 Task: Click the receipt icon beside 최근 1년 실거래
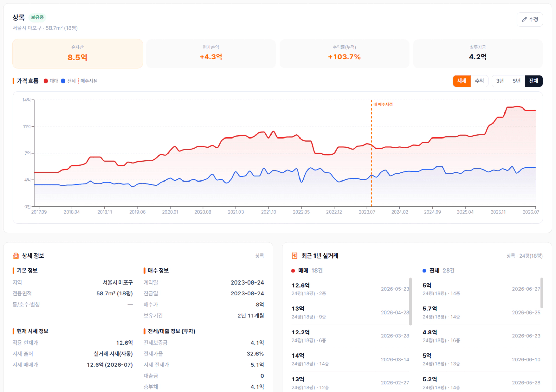(295, 256)
